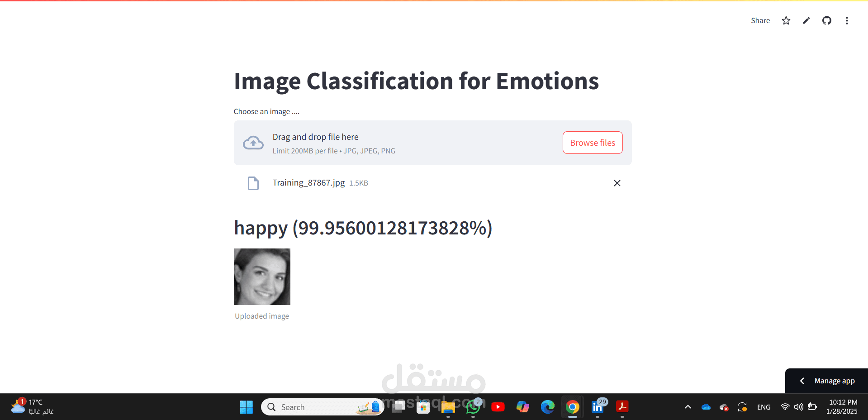The width and height of the screenshot is (868, 420).
Task: Open Microsoft Edge from the taskbar
Action: coord(548,407)
